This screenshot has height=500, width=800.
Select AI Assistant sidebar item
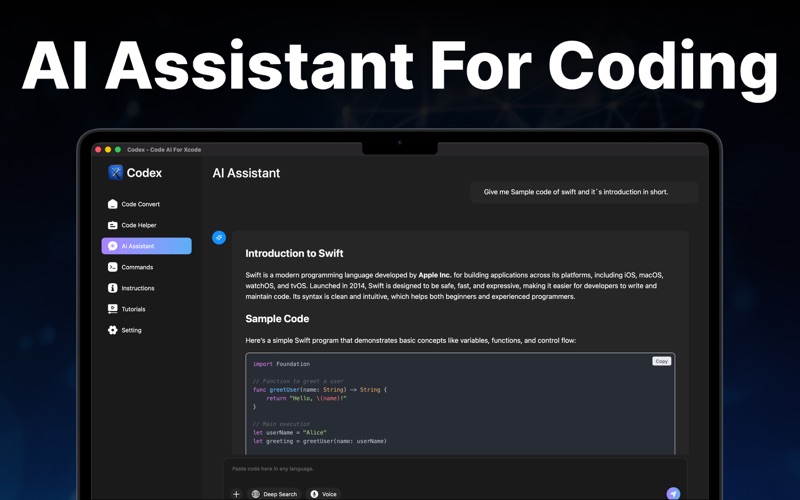click(x=146, y=246)
